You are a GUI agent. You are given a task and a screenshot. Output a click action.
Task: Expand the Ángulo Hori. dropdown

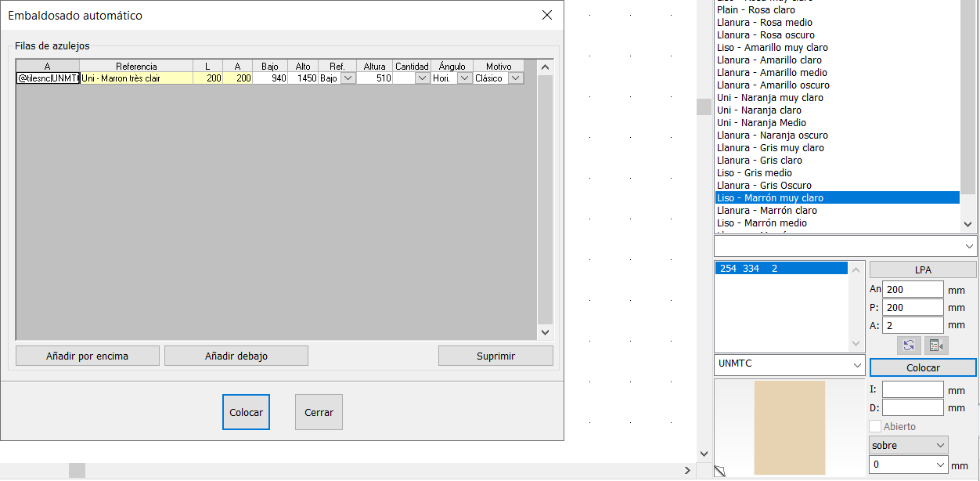[x=464, y=78]
